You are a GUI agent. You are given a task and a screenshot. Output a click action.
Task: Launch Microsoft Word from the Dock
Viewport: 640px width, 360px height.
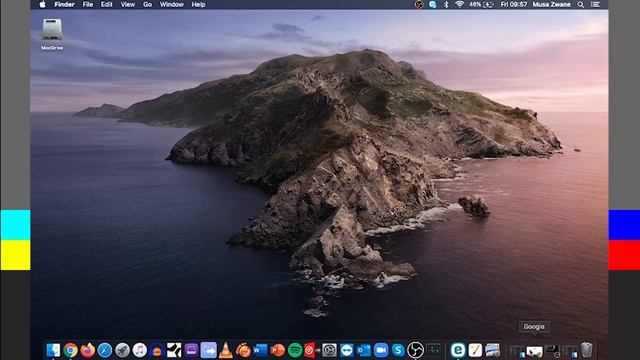tap(260, 350)
